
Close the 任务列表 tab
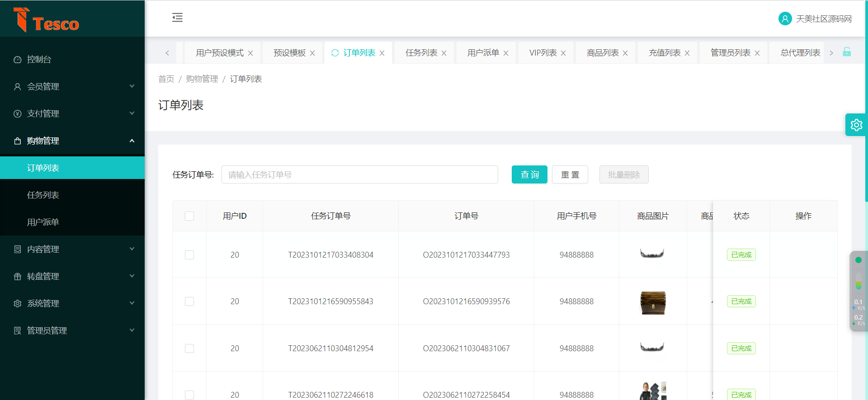444,53
